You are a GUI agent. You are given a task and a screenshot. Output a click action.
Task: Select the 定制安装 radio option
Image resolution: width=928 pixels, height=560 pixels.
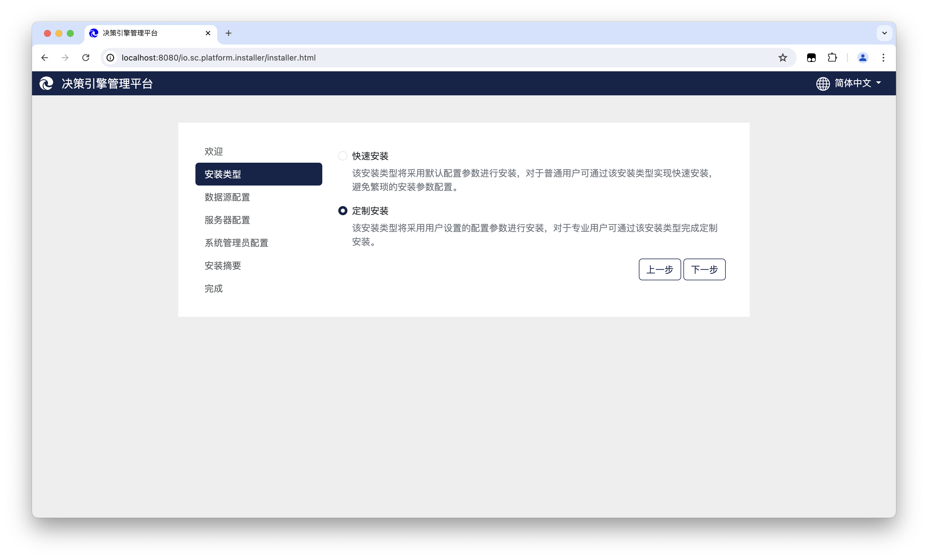pos(342,211)
